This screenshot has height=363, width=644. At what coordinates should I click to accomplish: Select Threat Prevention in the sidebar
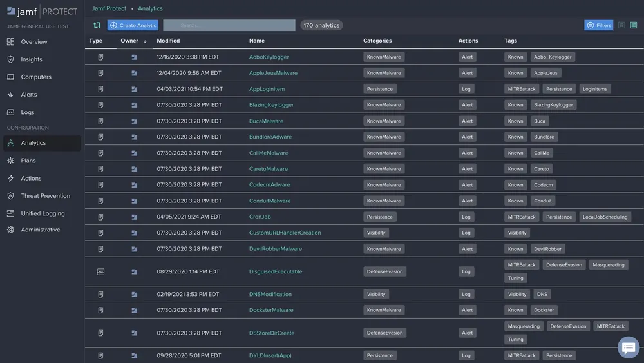coord(45,196)
